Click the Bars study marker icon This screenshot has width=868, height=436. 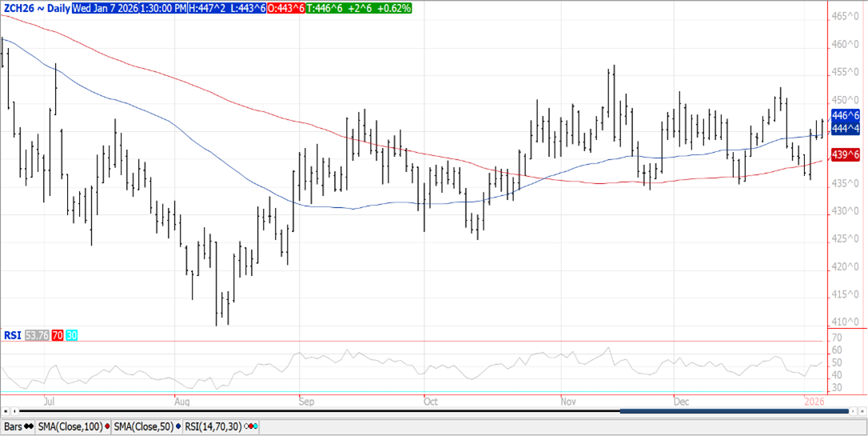(x=29, y=427)
